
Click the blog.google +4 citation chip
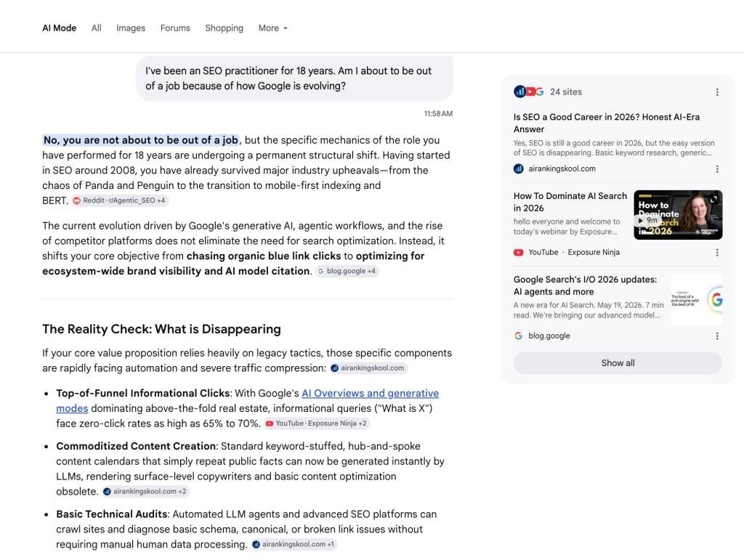(347, 271)
